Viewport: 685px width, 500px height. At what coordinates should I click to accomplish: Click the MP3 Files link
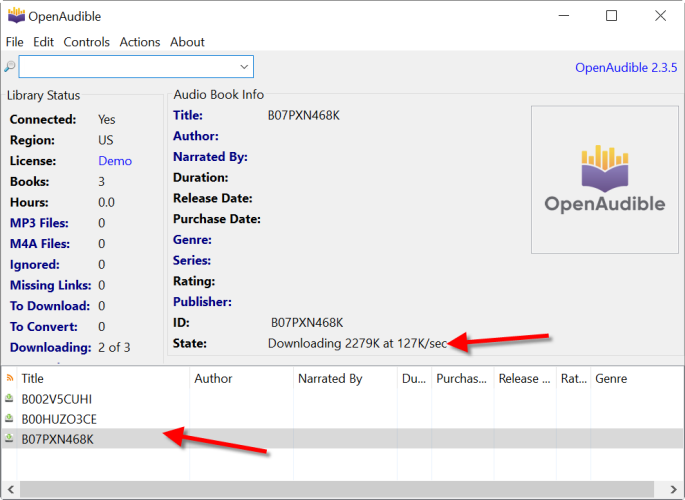39,223
